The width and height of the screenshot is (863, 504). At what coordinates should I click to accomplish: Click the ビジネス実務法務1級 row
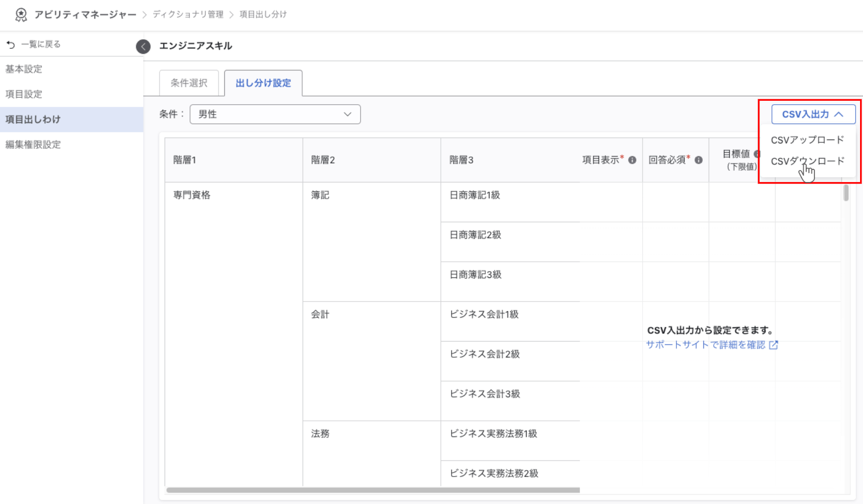pos(510,441)
